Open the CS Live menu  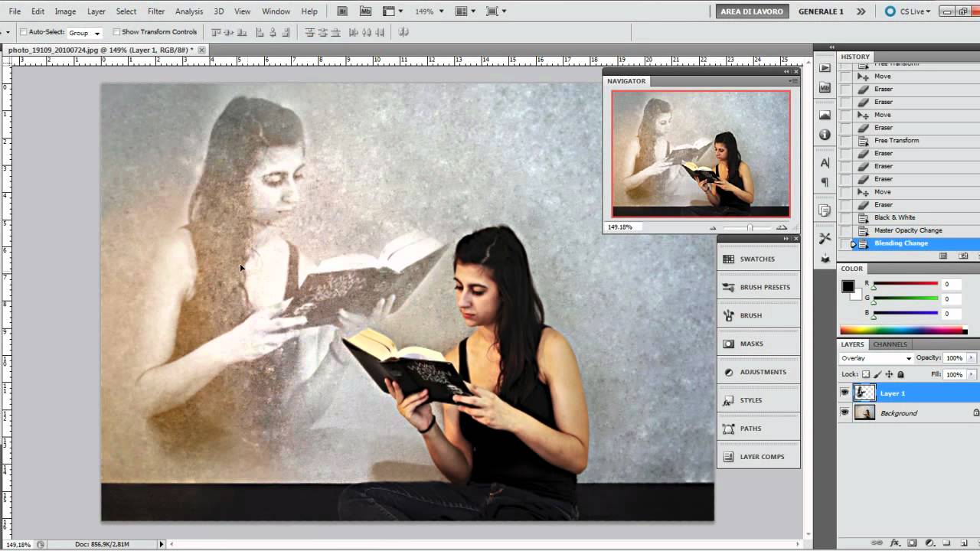(910, 11)
